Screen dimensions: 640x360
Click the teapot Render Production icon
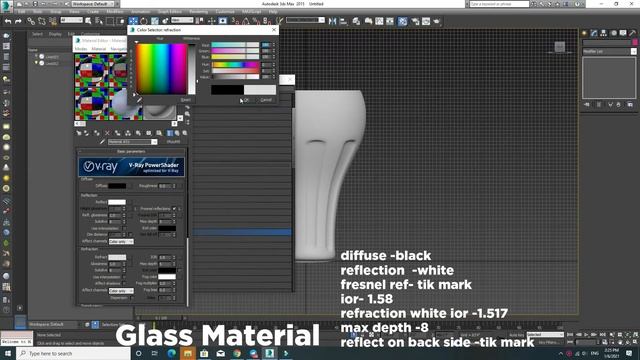pyautogui.click(x=437, y=21)
